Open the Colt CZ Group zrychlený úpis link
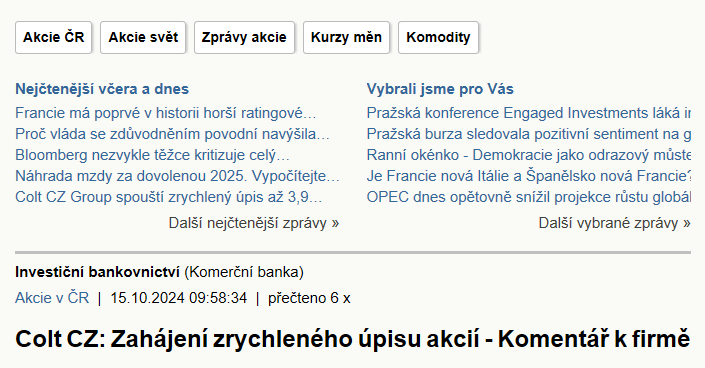705x368 pixels. coord(169,197)
